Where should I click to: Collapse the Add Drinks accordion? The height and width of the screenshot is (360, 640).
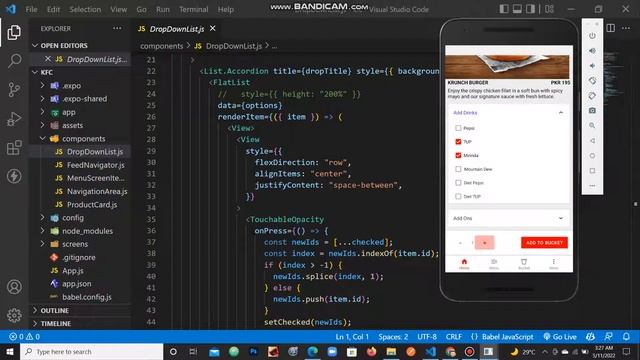tap(509, 113)
